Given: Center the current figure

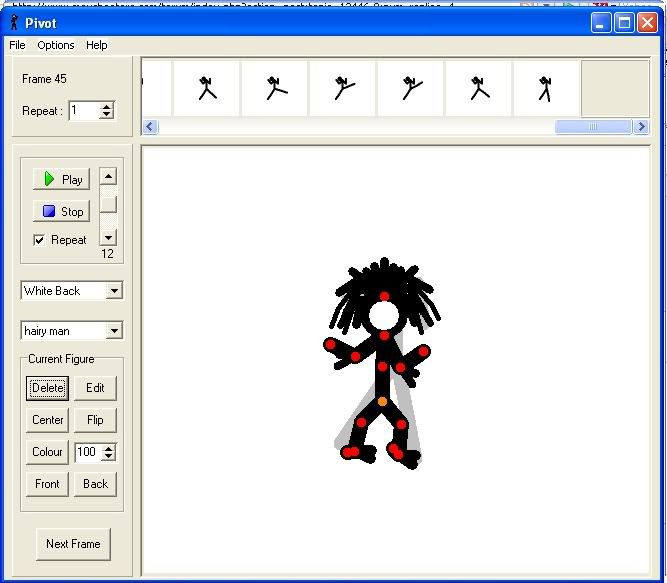Looking at the screenshot, I should pyautogui.click(x=47, y=420).
